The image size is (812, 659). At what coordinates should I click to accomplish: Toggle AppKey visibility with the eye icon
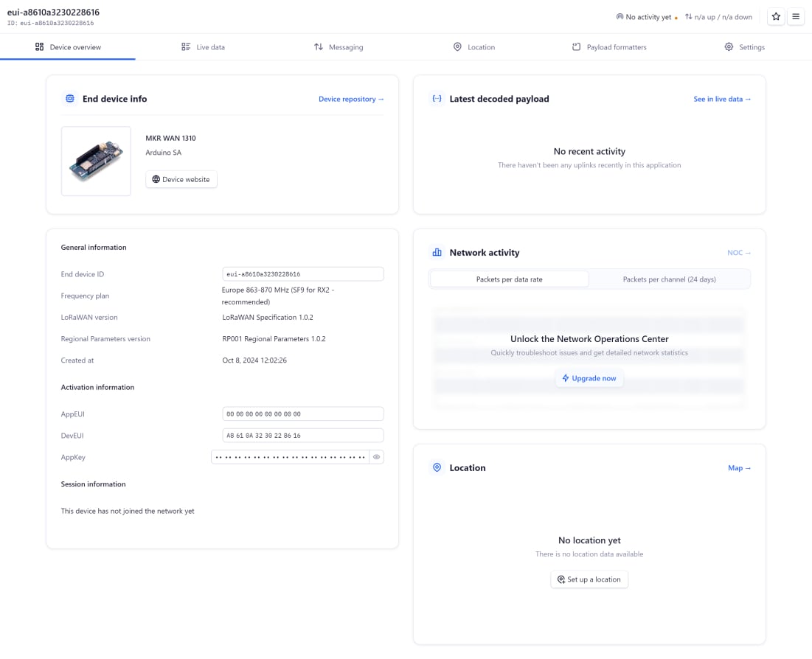[376, 457]
